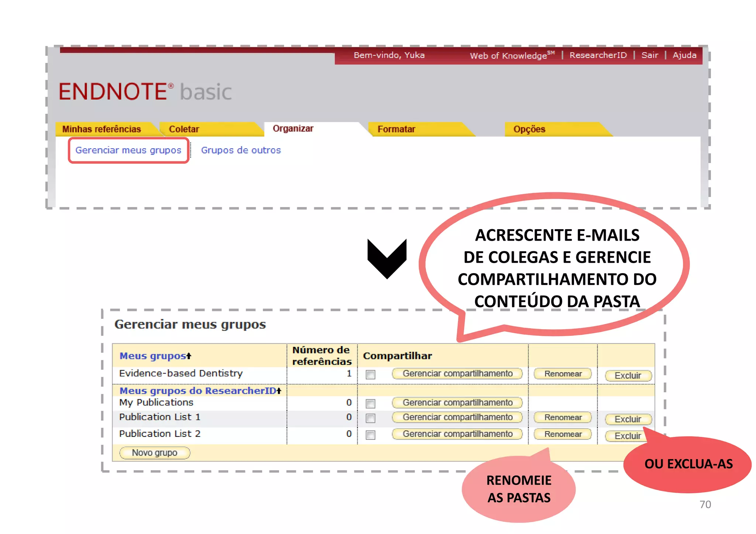This screenshot has height=534, width=756.
Task: Enable sharing checkbox for Publication List 1
Action: pos(370,418)
